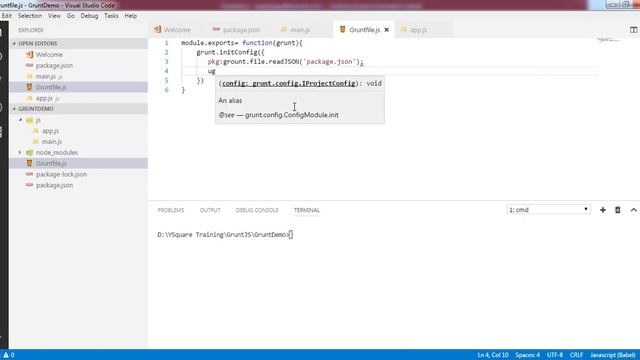Click the node_modules folder icon
The height and width of the screenshot is (360, 640).
(x=29, y=153)
